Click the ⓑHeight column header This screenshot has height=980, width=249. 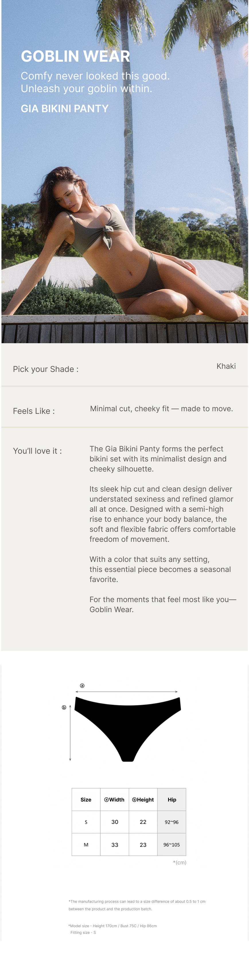143,799
